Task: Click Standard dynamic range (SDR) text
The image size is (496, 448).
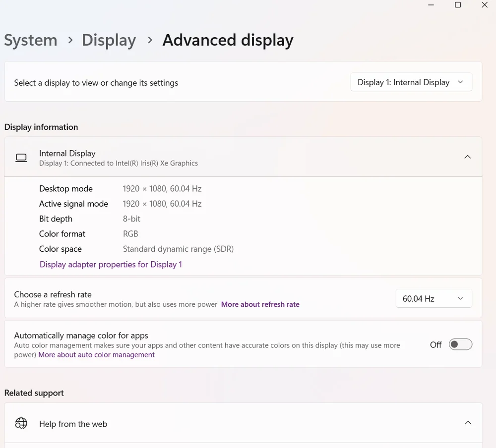Action: point(178,249)
